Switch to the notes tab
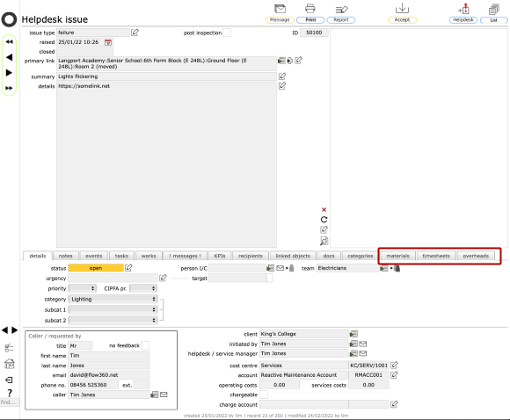 [x=66, y=256]
